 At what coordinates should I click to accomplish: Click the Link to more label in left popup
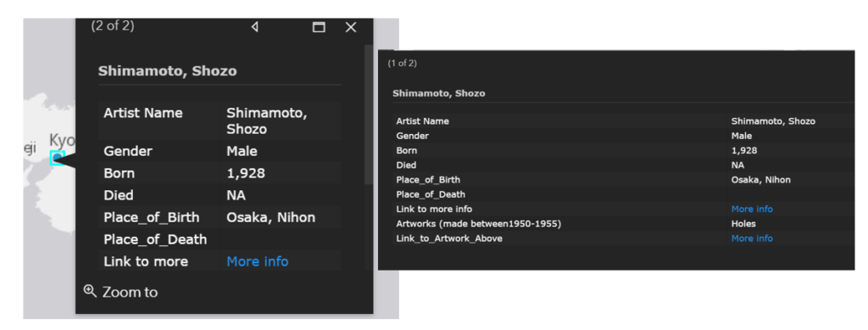[146, 261]
